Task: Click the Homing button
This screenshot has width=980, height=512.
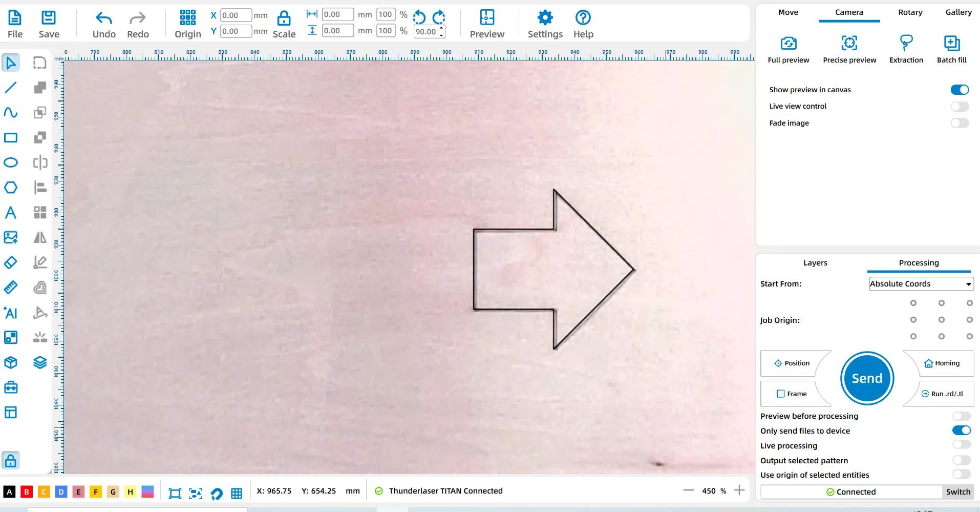Action: 942,363
